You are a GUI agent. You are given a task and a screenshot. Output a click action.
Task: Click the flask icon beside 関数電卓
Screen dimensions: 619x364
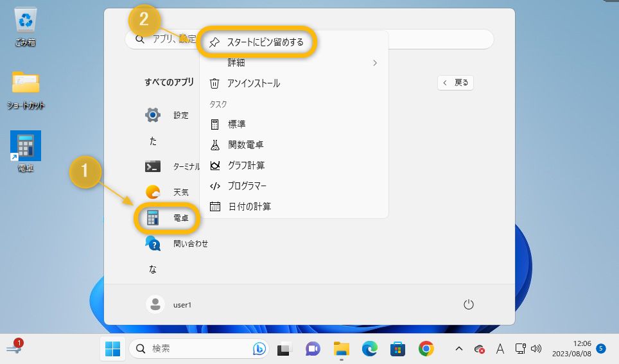pos(214,145)
